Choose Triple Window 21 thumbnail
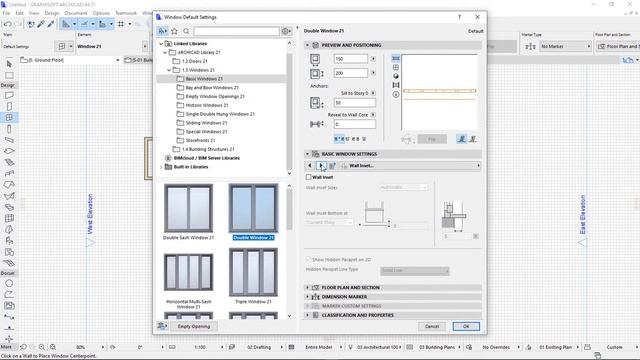The image size is (640, 360). point(253,272)
